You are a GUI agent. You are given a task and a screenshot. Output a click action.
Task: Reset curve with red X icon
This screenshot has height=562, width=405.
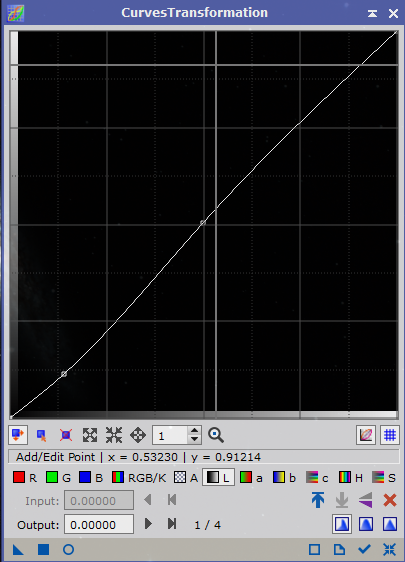[x=390, y=500]
